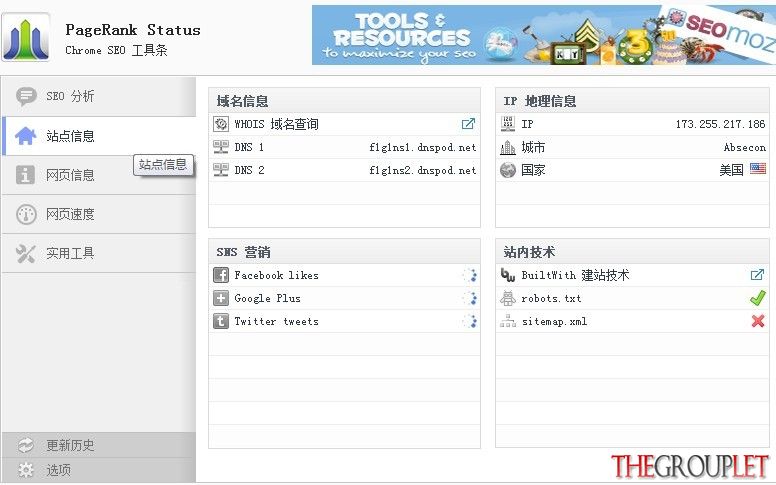Open WHOIS 域名查询 link
Viewport: 776px width, 485px height.
(x=276, y=124)
